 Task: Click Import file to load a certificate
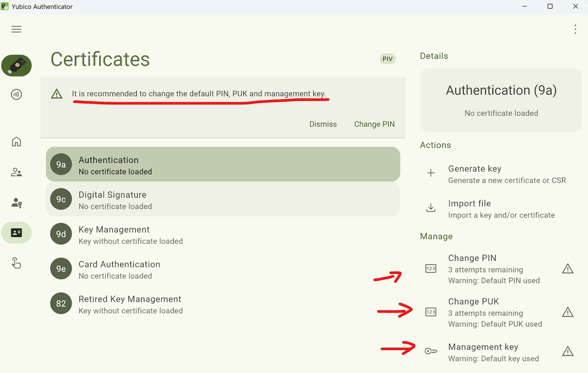click(x=468, y=208)
